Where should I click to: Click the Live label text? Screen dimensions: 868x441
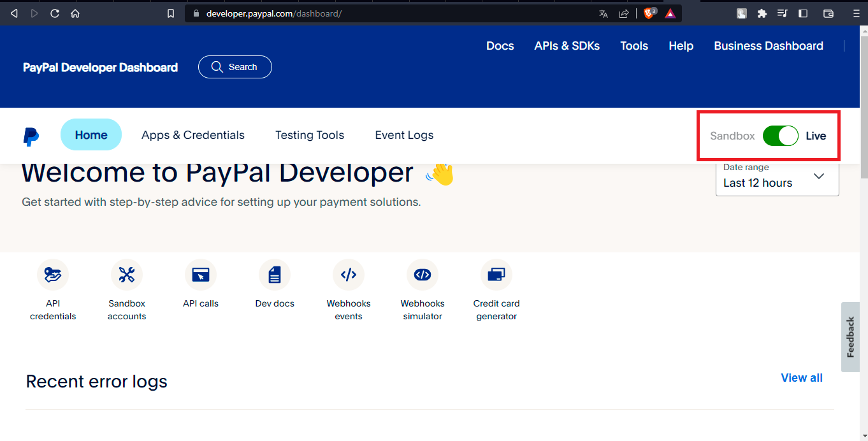[x=816, y=136]
